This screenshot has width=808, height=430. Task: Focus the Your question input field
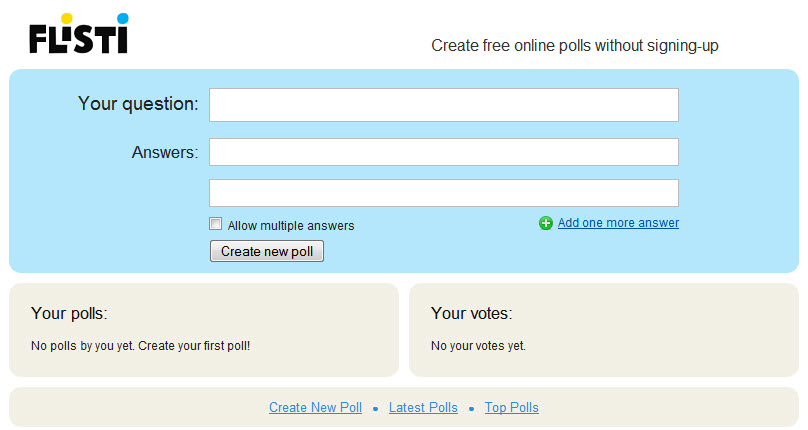click(444, 105)
